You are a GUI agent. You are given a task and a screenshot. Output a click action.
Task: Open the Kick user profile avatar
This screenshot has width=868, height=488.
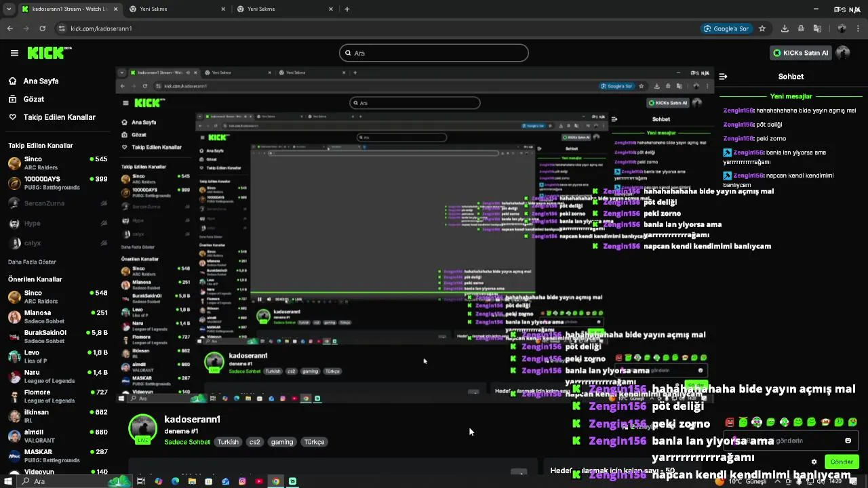pos(843,53)
